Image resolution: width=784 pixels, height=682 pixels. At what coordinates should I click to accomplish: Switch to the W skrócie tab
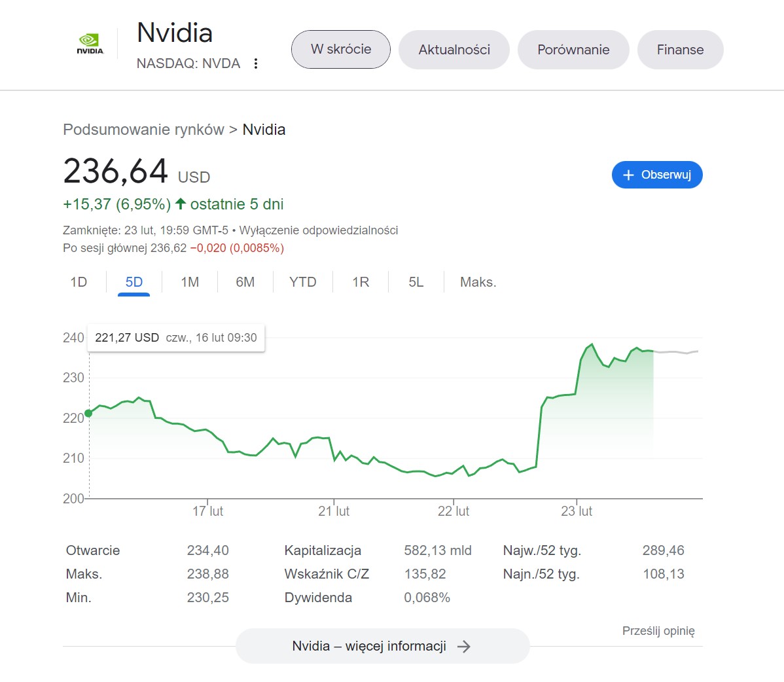[341, 49]
